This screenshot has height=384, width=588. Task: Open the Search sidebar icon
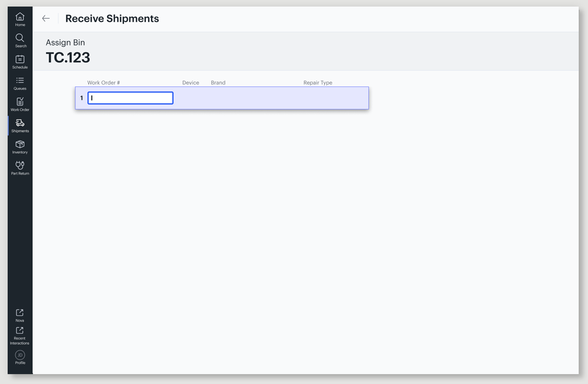pyautogui.click(x=20, y=40)
